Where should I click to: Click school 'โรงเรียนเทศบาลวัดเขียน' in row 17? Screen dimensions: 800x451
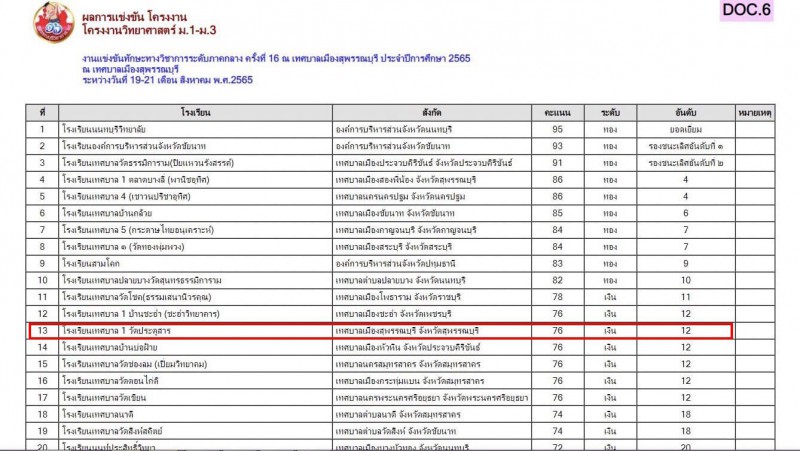(104, 398)
